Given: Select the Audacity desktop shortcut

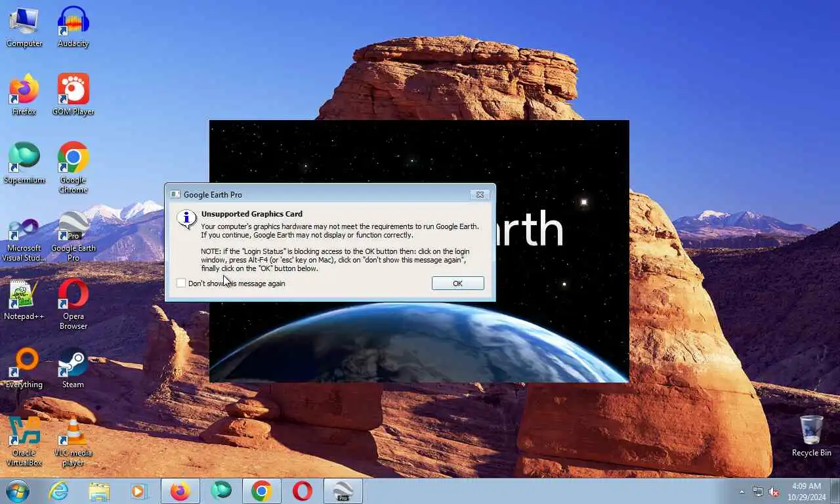Looking at the screenshot, I should pos(73,28).
